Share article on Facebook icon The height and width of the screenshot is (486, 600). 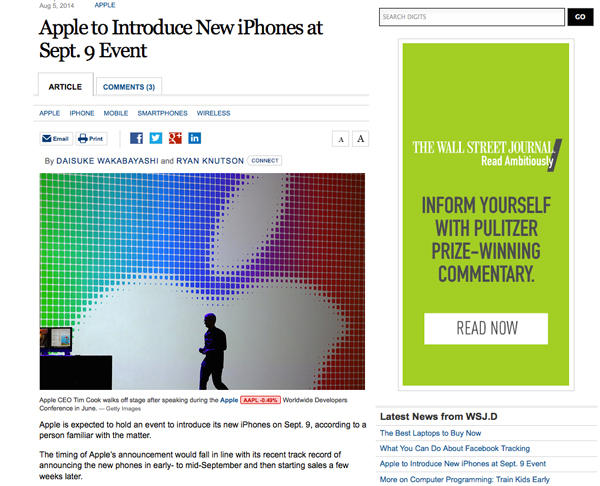(136, 138)
